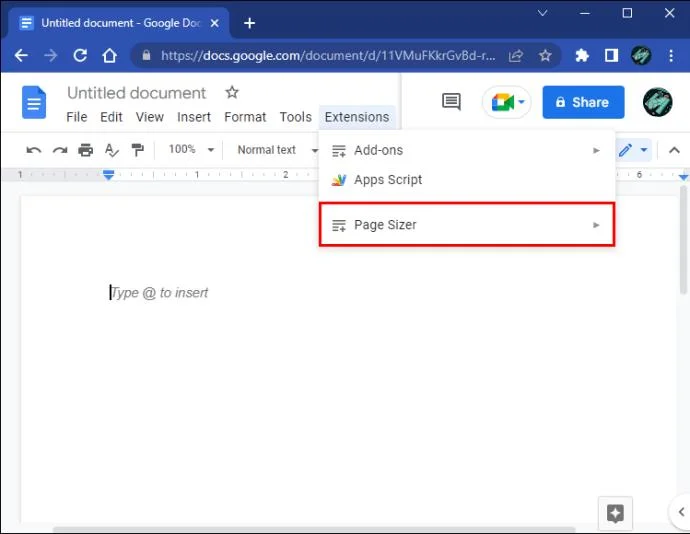
Task: Open the Edit menu
Action: 111,117
